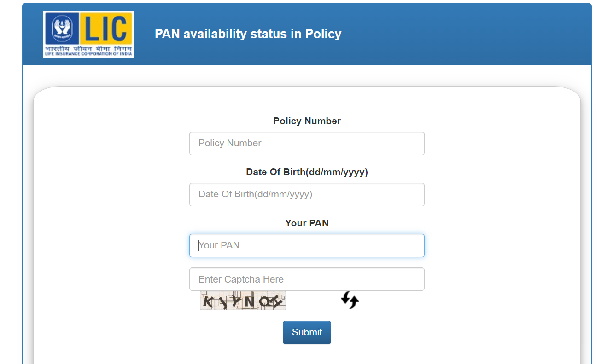Screen dimensions: 613x364
Task: Click the bold 'Policy Number' label
Action: [x=307, y=121]
